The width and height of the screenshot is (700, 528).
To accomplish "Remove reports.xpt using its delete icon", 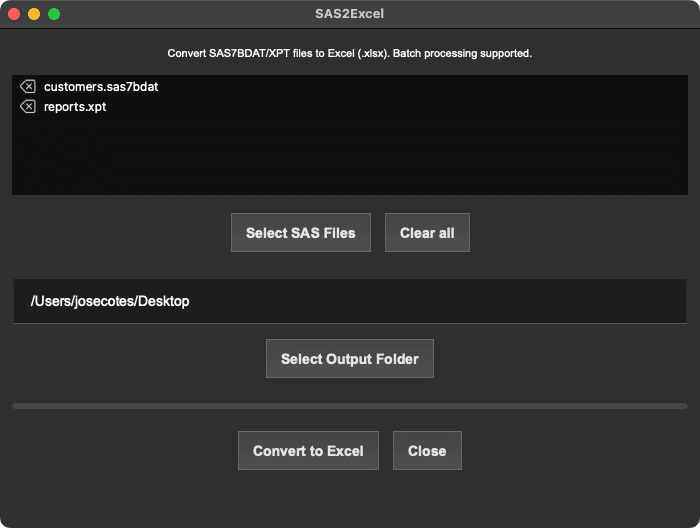I will [27, 106].
